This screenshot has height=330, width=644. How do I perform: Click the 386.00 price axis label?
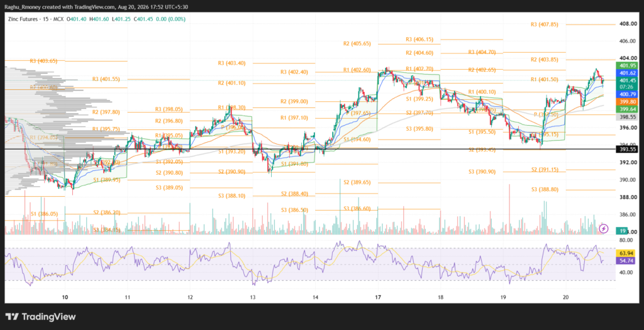pos(628,214)
